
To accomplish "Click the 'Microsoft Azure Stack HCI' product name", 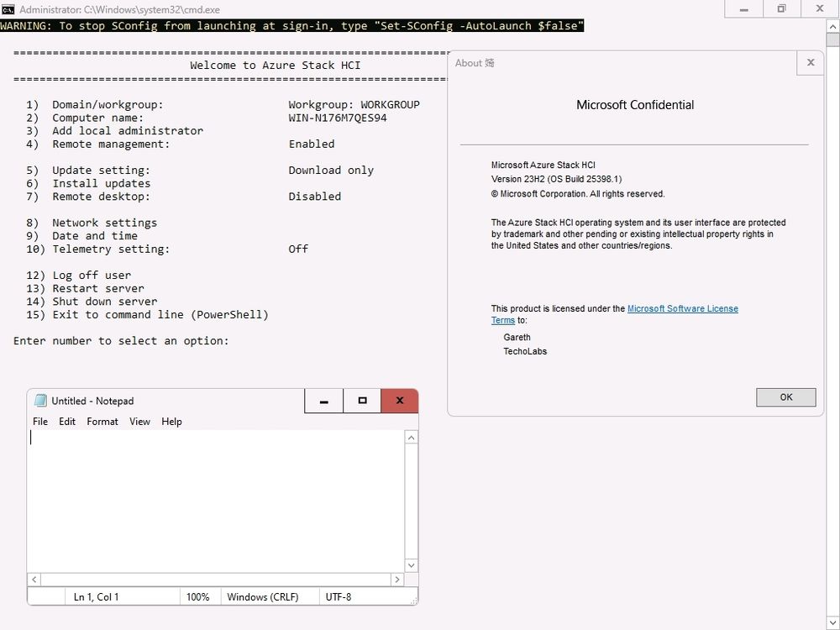I will click(543, 165).
